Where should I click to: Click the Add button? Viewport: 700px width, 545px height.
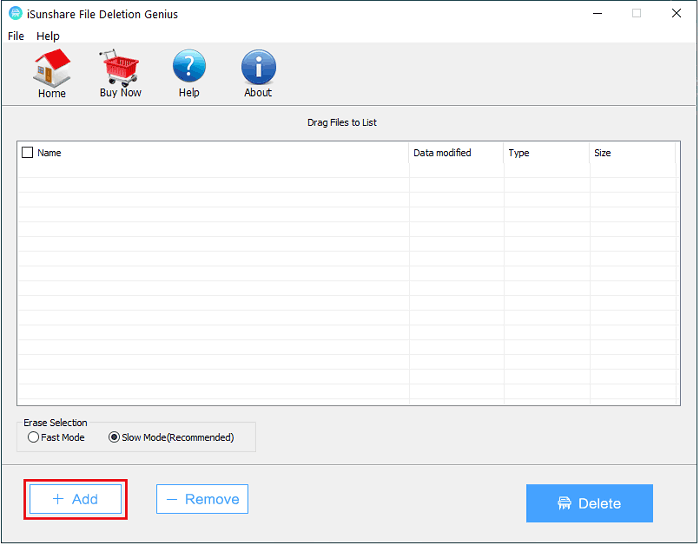click(x=75, y=499)
